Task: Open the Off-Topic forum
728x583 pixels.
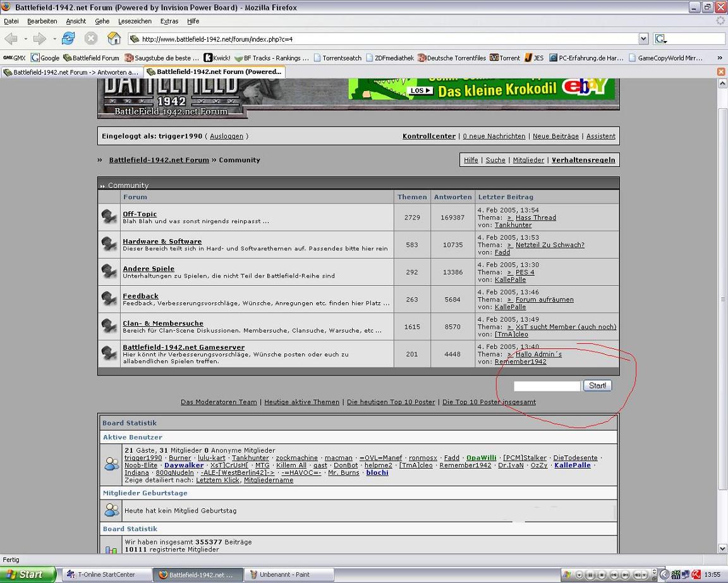Action: (x=140, y=214)
